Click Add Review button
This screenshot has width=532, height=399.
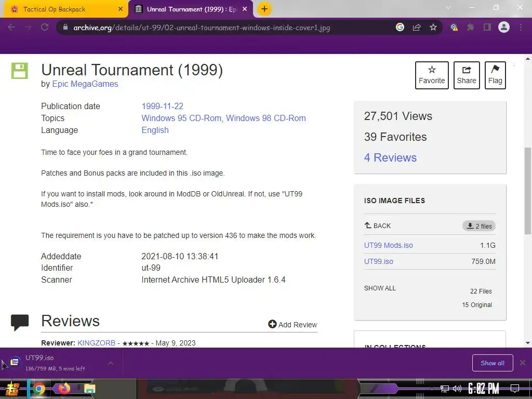pos(292,324)
